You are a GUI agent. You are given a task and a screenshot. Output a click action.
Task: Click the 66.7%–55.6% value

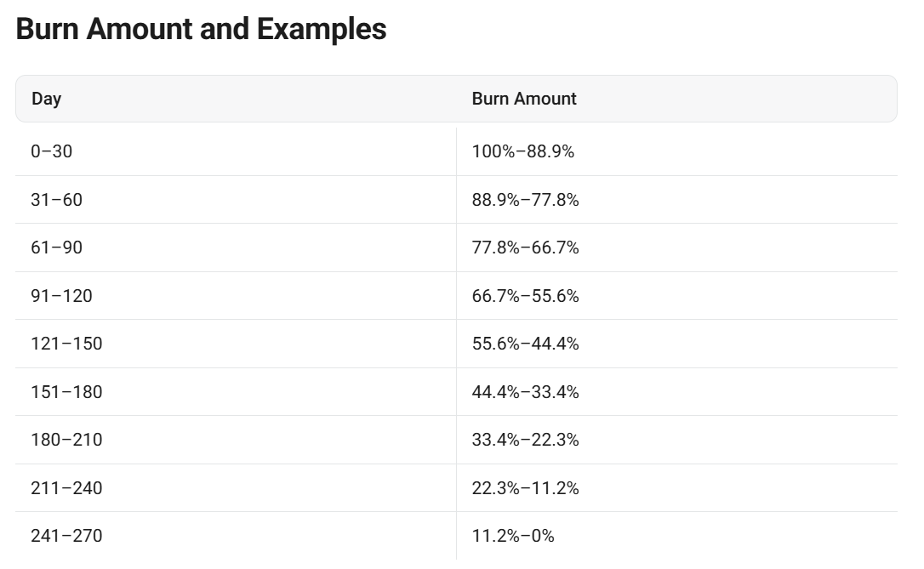[x=525, y=296]
